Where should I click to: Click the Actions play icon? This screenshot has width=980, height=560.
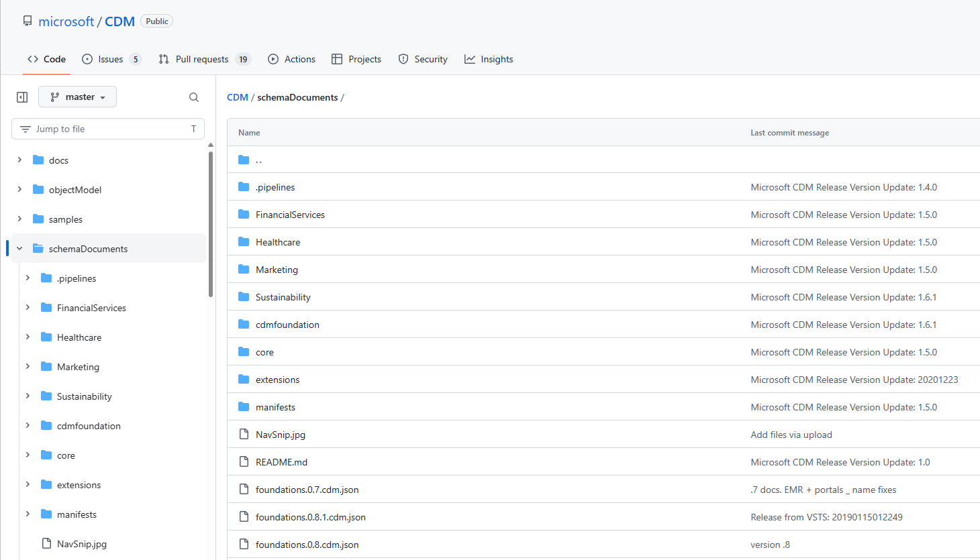(x=273, y=59)
